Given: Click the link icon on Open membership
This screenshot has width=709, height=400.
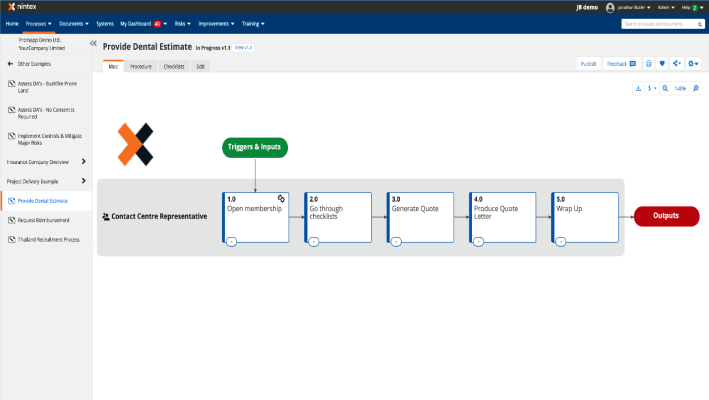Looking at the screenshot, I should 282,198.
